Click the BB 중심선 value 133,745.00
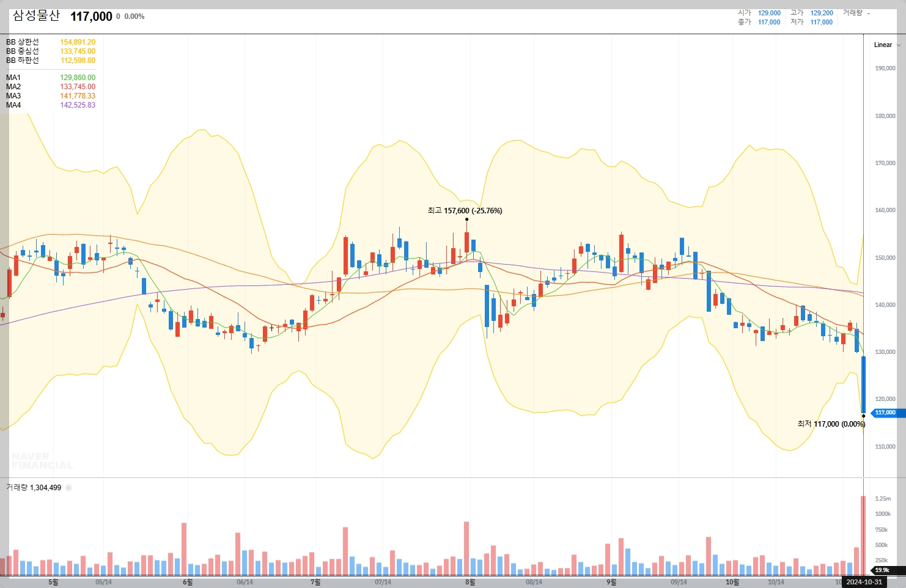This screenshot has width=906, height=588. point(78,51)
